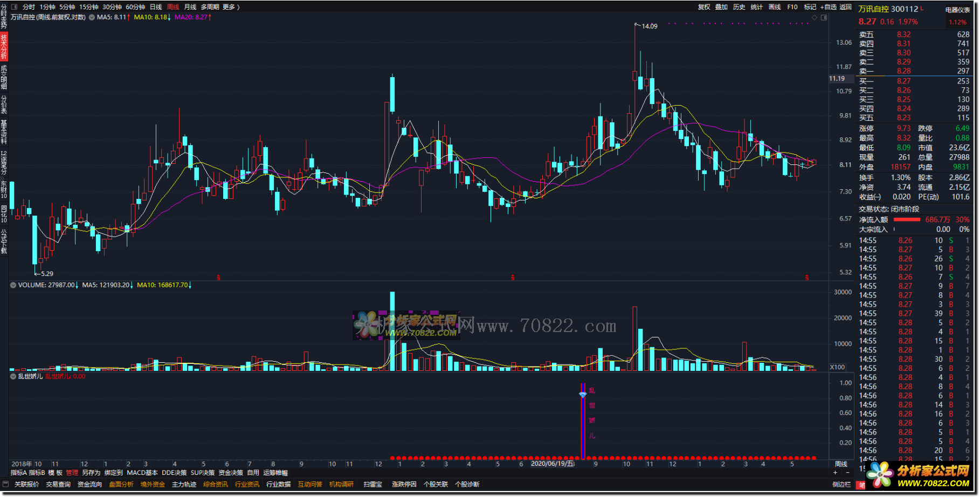Select 资金决策 indicator template
The image size is (980, 497).
pos(231,473)
